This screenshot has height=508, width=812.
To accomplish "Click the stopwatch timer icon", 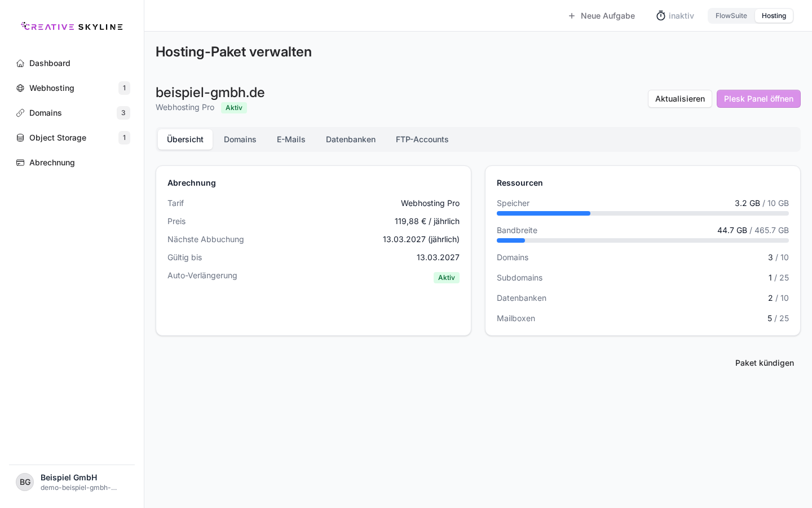I will (x=661, y=16).
